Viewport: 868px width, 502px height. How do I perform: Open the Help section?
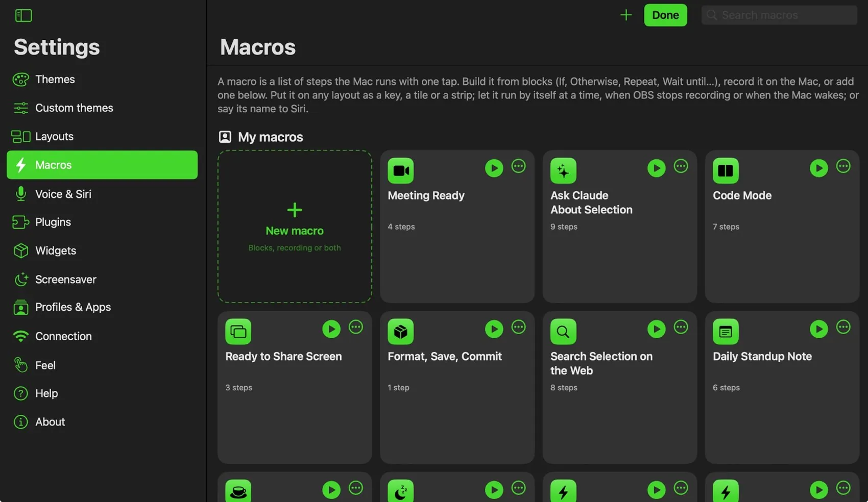pos(102,393)
